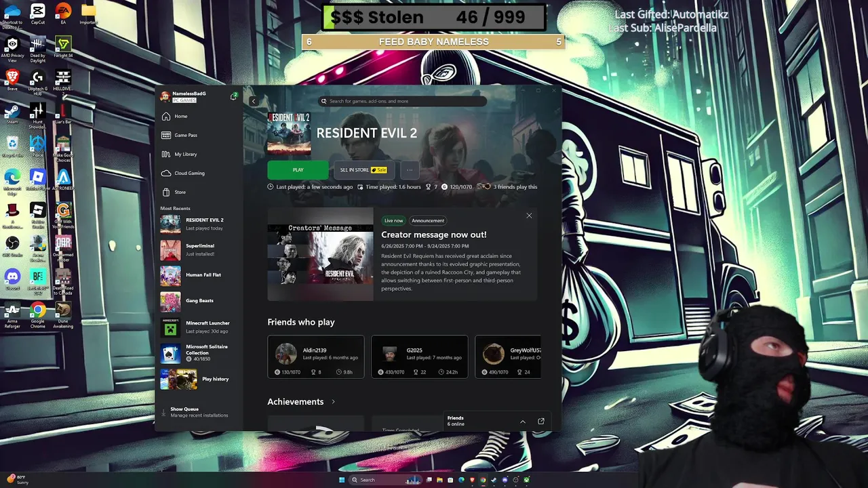Open Steam icon in taskbar
The image size is (868, 488).
pyautogui.click(x=494, y=480)
